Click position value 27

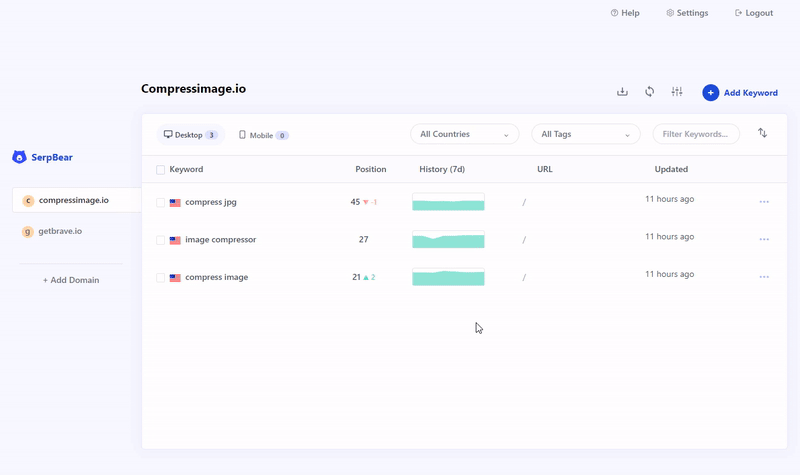tap(363, 239)
